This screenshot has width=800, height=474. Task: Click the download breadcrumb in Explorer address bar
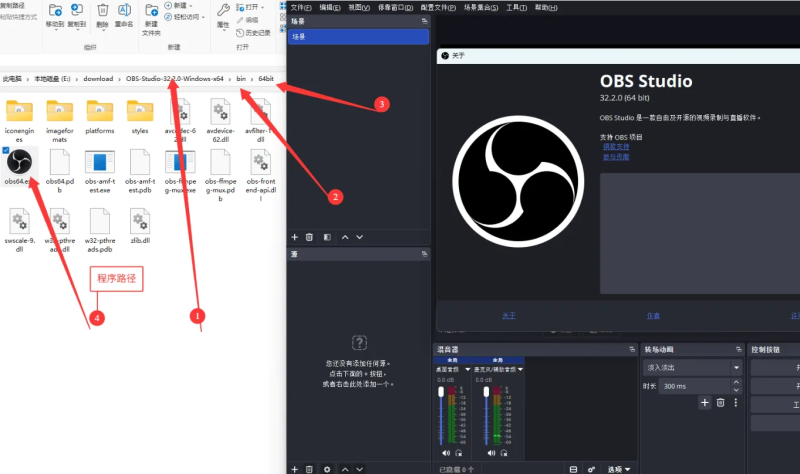[x=98, y=79]
